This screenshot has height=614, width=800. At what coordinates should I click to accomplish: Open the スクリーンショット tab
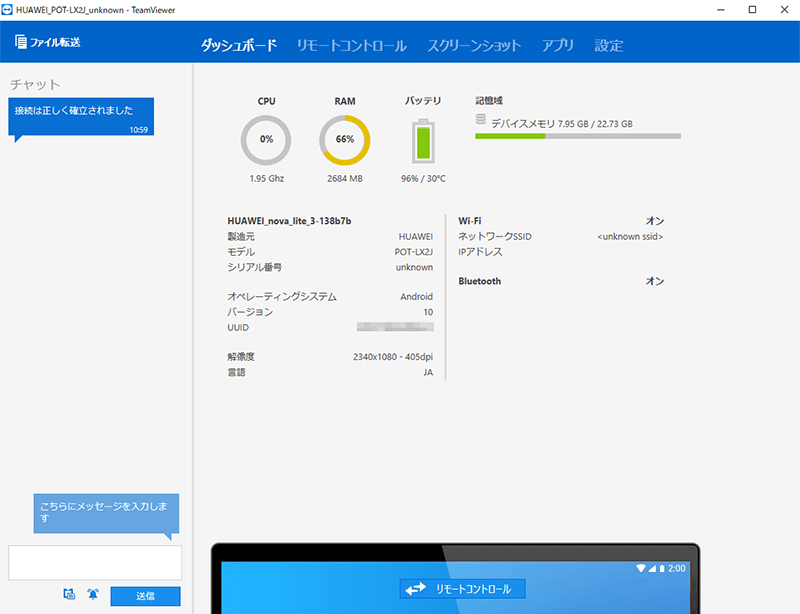pos(474,45)
